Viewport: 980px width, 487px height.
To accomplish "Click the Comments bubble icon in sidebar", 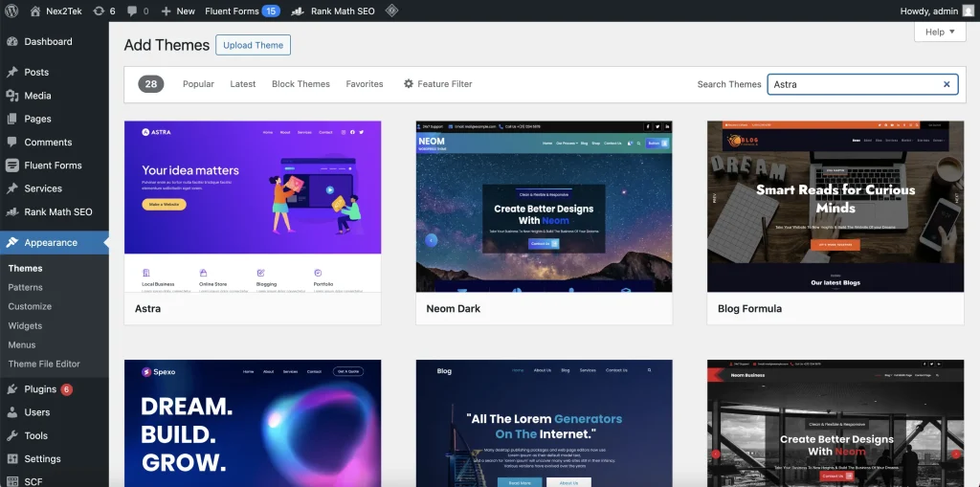I will click(11, 142).
